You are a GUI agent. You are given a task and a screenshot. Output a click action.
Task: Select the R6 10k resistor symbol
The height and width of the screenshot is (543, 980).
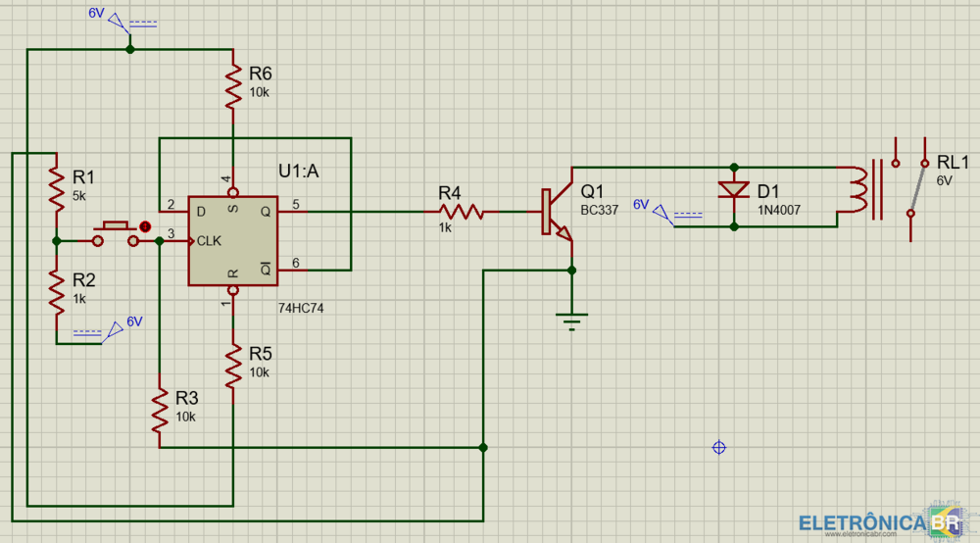coord(233,85)
